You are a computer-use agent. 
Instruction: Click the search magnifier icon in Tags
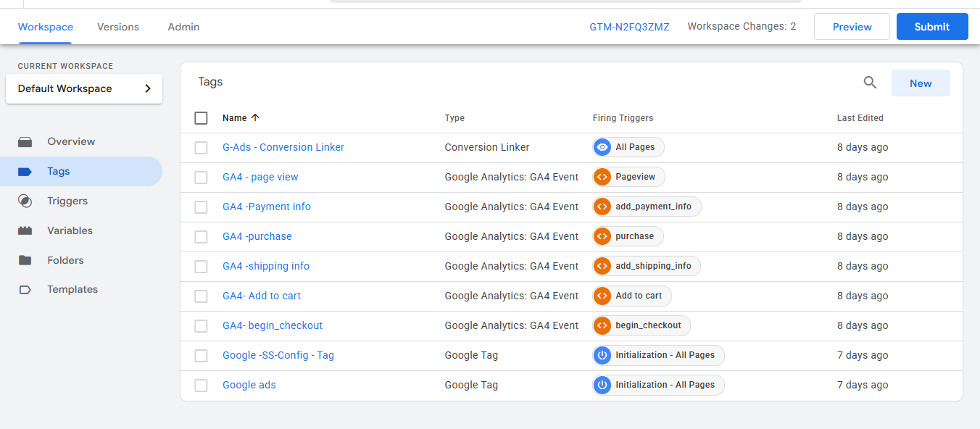tap(870, 83)
